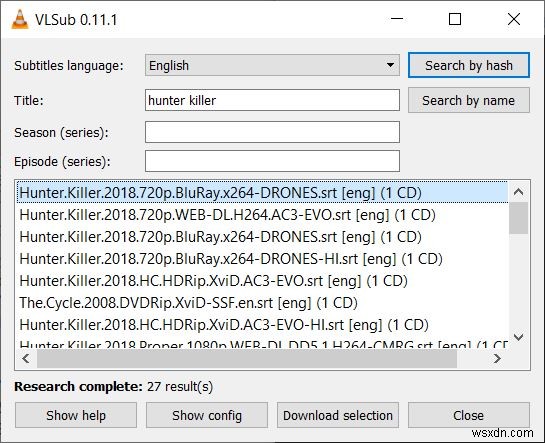Click the VLC cone icon in title bar
545x443 pixels.
pyautogui.click(x=20, y=19)
